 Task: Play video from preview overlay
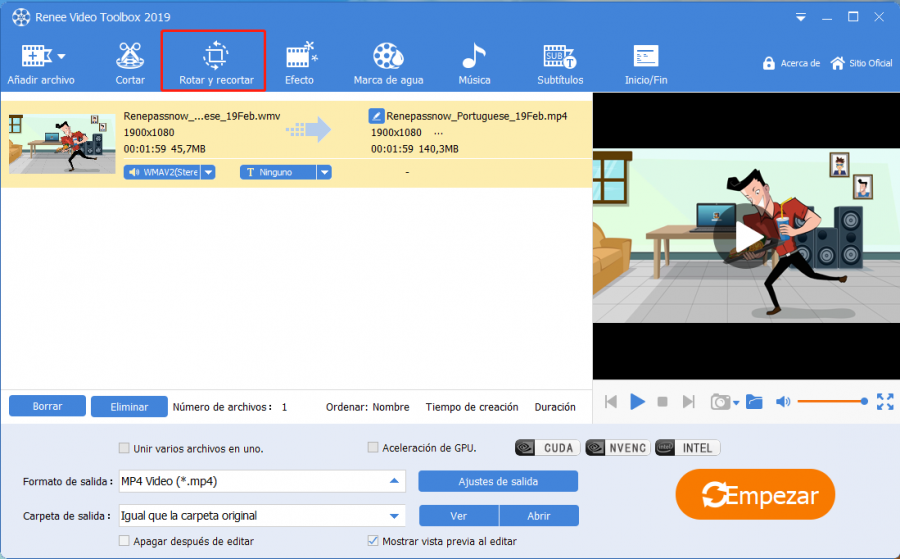pyautogui.click(x=746, y=236)
